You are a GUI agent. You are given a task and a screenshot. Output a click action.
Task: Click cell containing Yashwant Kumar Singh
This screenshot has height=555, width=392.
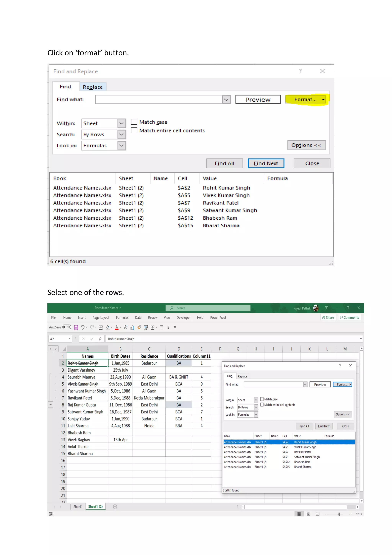tap(87, 391)
